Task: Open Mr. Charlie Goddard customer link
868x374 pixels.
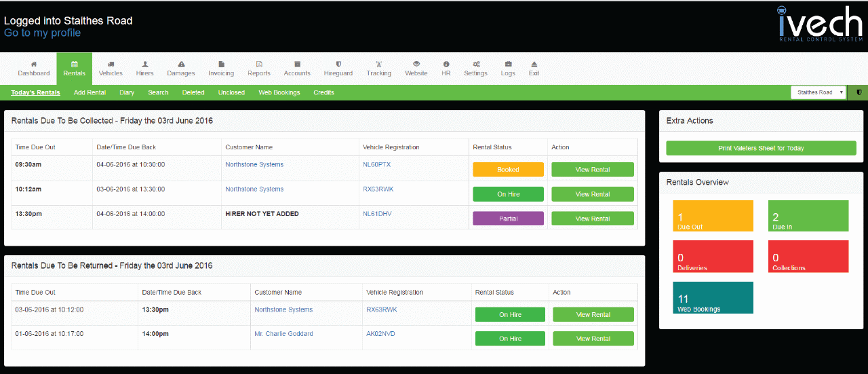Action: (283, 334)
